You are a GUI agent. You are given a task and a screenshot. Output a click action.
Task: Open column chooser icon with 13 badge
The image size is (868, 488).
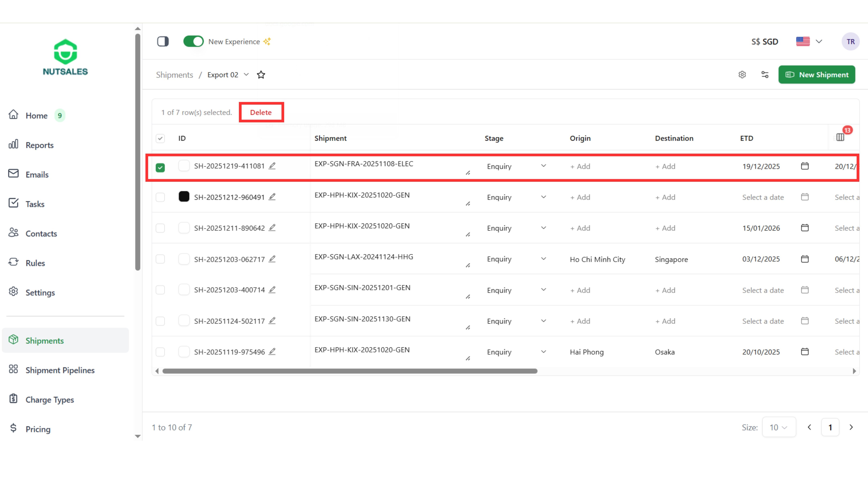(x=840, y=137)
